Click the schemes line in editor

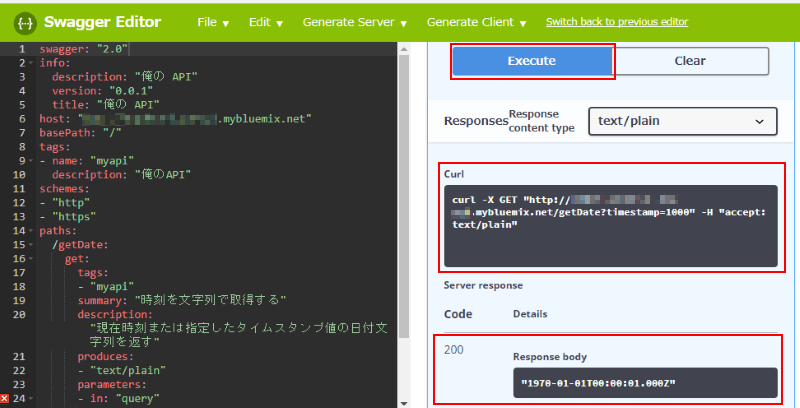[64, 189]
